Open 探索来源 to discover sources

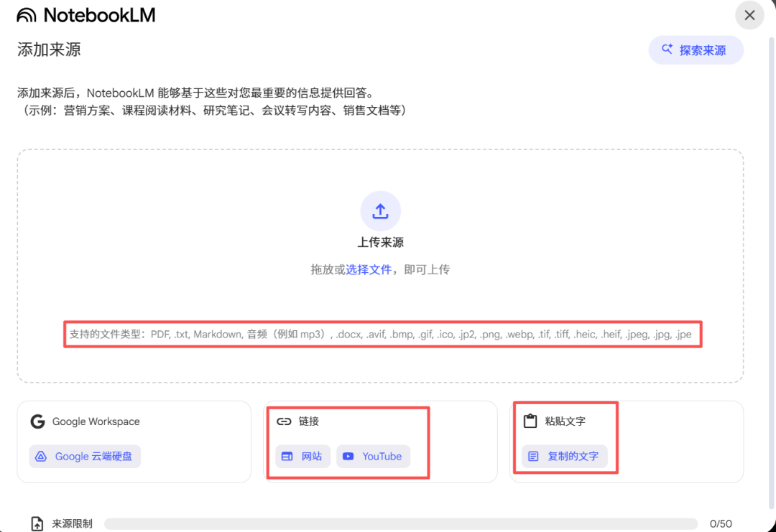[x=696, y=50]
